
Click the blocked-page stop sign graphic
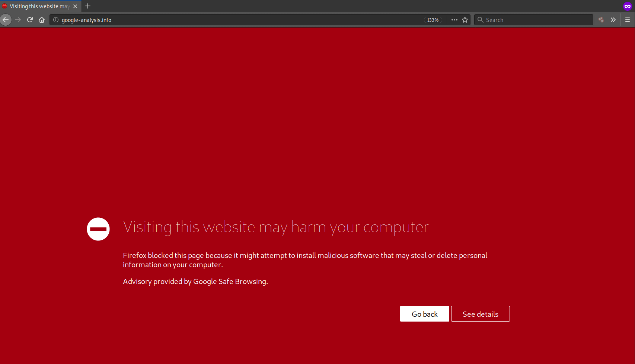click(x=98, y=229)
